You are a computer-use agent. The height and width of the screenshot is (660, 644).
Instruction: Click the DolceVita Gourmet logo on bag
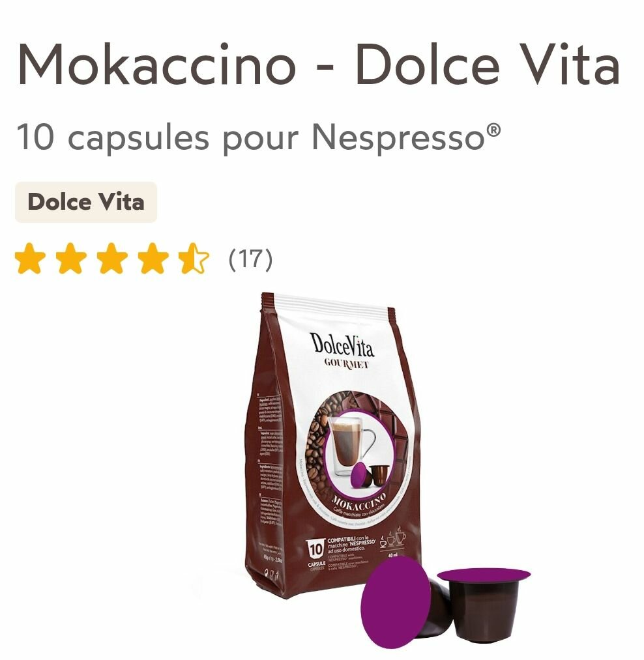pos(342,351)
